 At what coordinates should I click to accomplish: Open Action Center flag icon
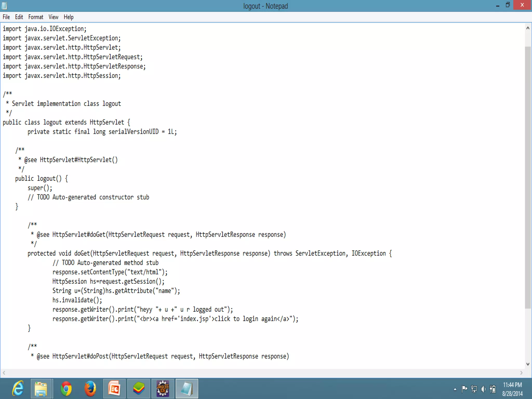point(464,389)
